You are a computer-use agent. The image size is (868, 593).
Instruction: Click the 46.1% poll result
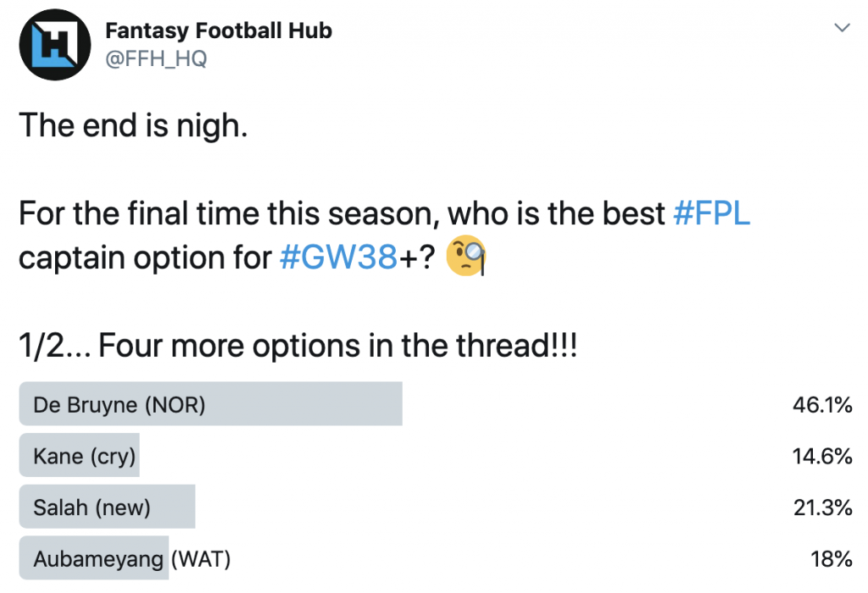[x=822, y=405]
